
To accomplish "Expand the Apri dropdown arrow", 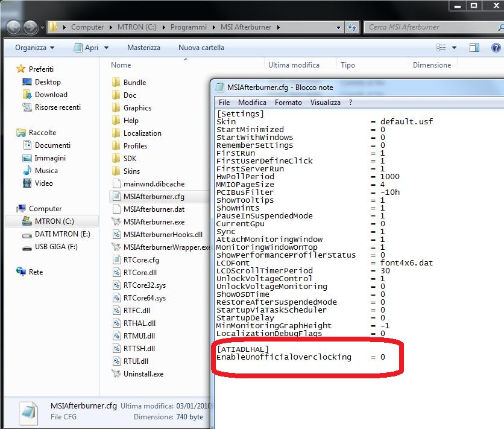I will coord(106,48).
